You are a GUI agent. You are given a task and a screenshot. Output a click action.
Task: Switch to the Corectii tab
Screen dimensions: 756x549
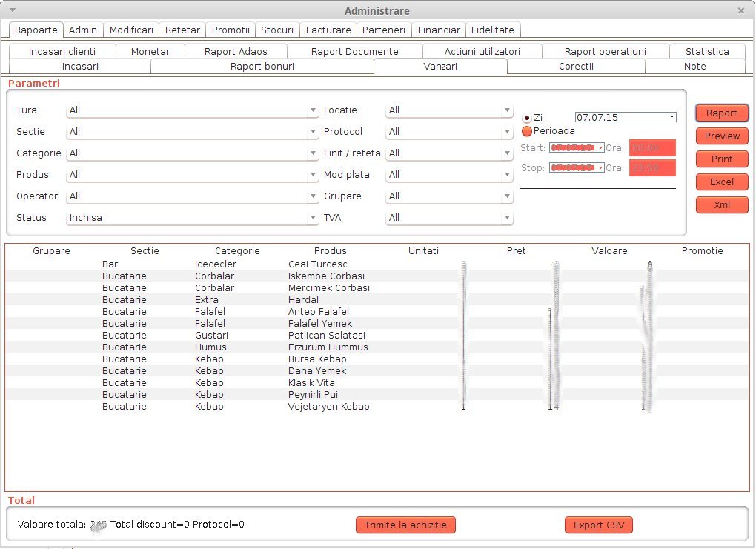[x=576, y=67]
